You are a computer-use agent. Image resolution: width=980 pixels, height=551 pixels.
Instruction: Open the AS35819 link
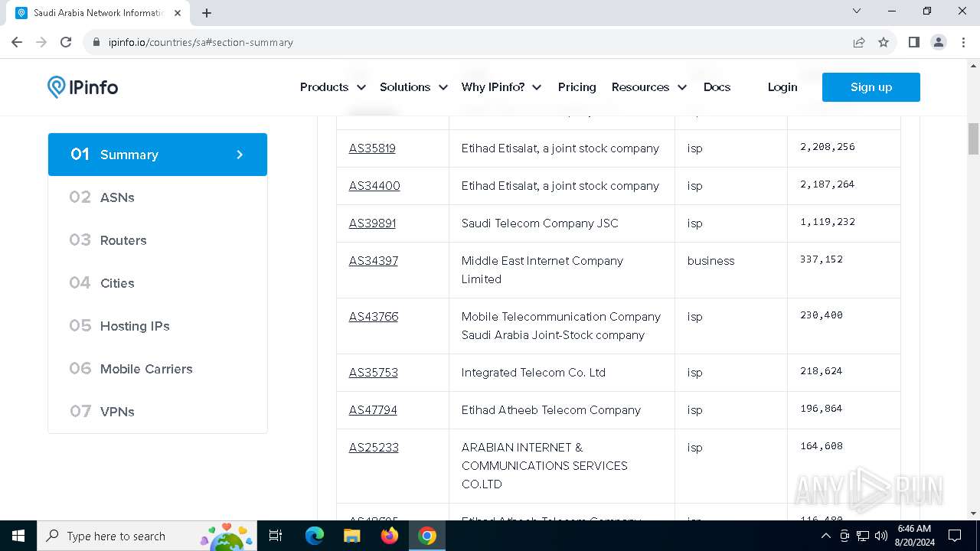click(x=372, y=148)
